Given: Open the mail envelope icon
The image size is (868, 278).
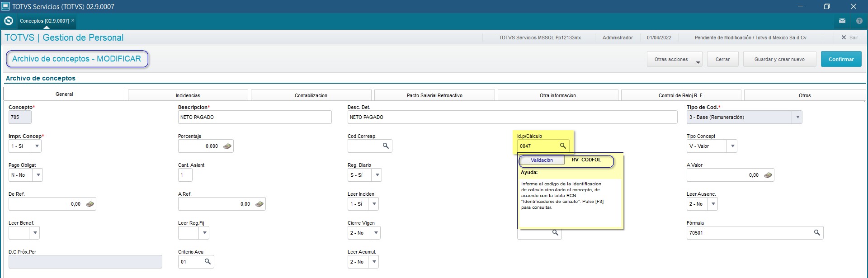Looking at the screenshot, I should click(842, 21).
